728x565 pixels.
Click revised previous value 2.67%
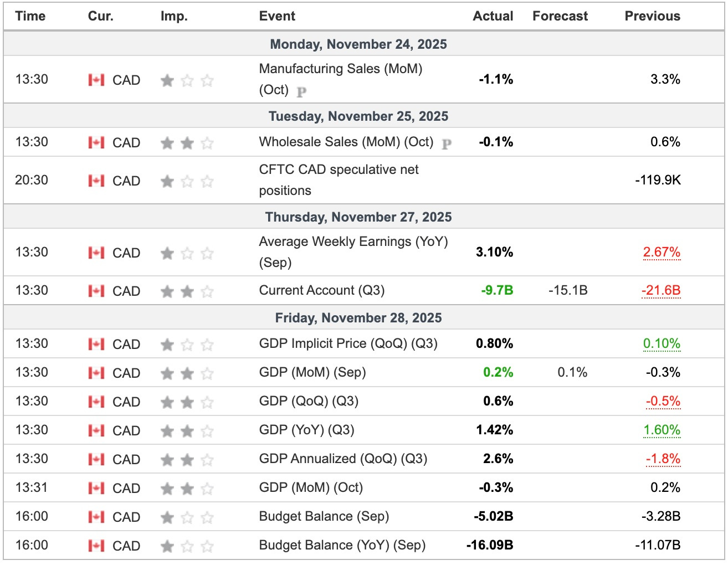pos(661,253)
